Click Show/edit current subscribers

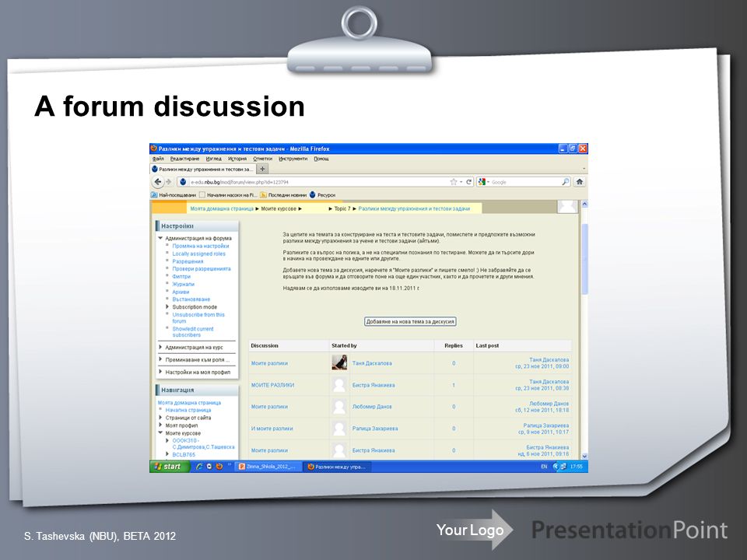pos(193,332)
